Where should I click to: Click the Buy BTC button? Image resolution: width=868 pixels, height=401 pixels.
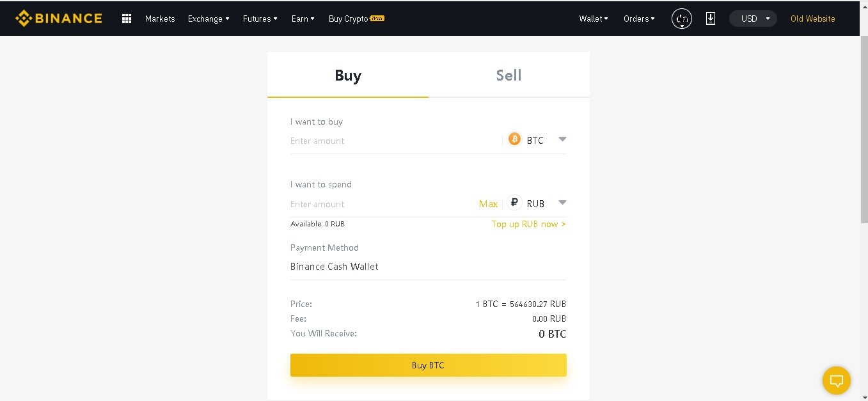coord(428,365)
